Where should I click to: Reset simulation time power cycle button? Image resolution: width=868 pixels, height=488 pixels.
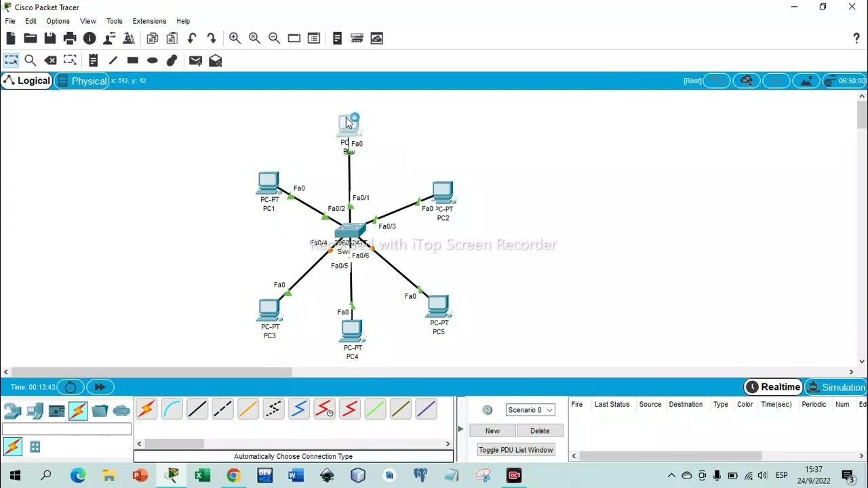71,387
